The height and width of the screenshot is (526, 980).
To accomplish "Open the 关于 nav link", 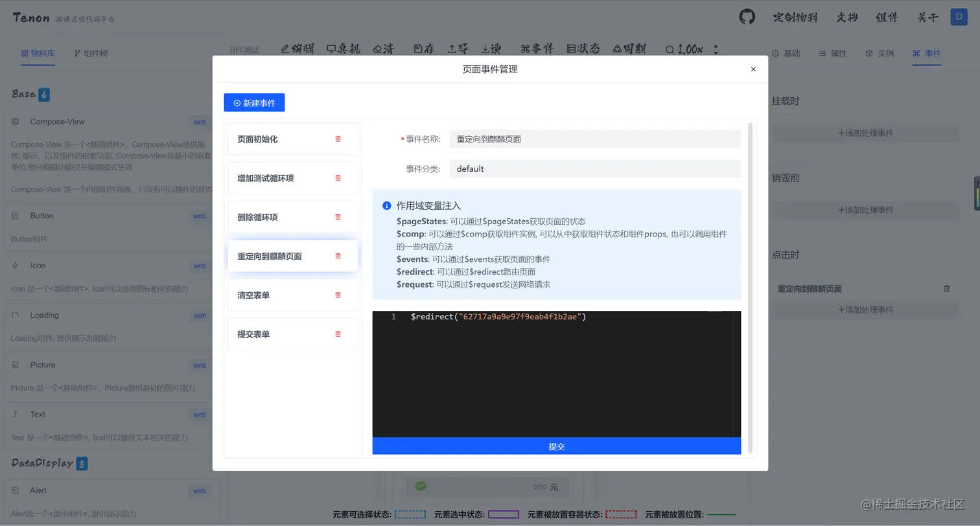I will 927,17.
